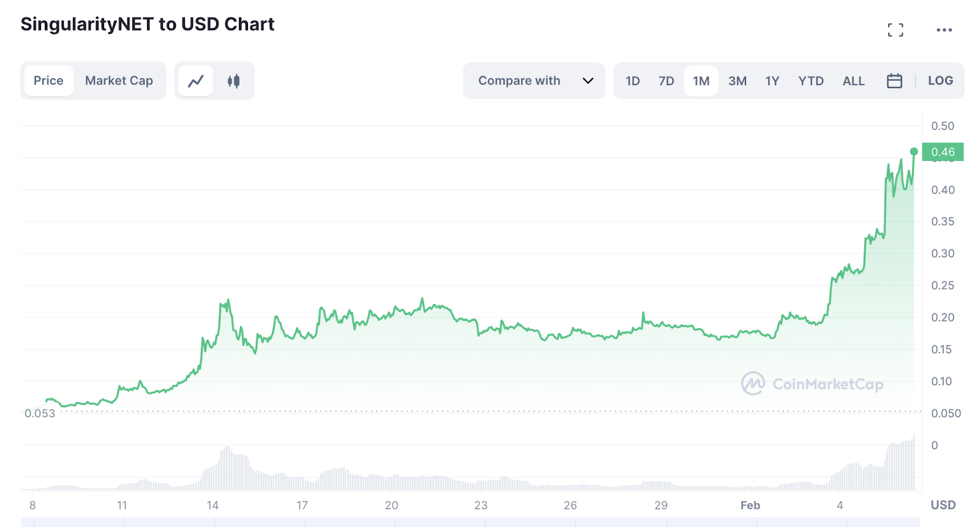Enter fullscreen chart mode
This screenshot has height=527, width=980.
(x=895, y=30)
